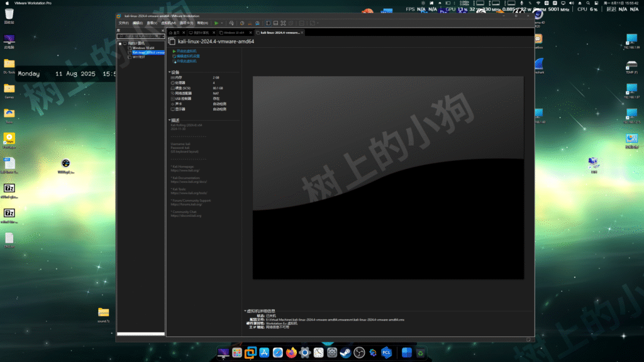This screenshot has height=362, width=644.
Task: Open the 虚拟机 menu in VMware
Action: point(169,23)
